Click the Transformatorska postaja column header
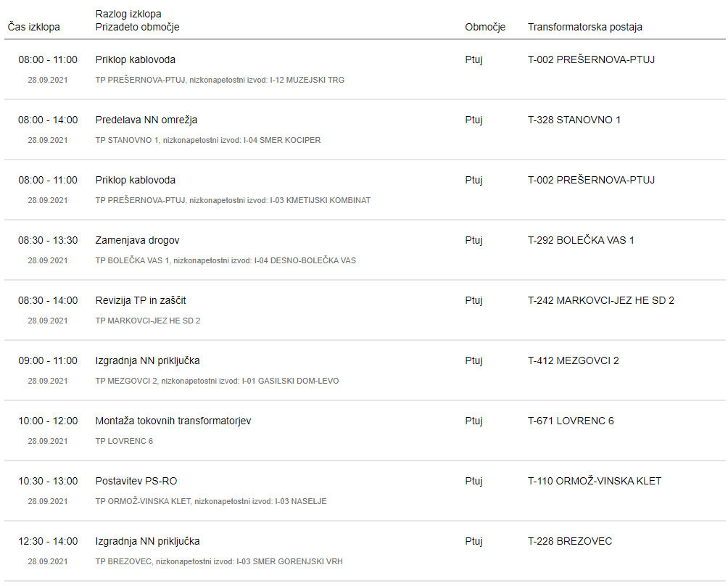The image size is (728, 586). tap(585, 27)
